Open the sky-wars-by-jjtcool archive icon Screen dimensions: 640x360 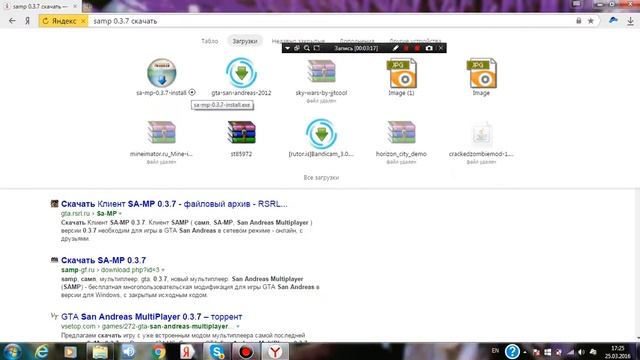(x=322, y=72)
